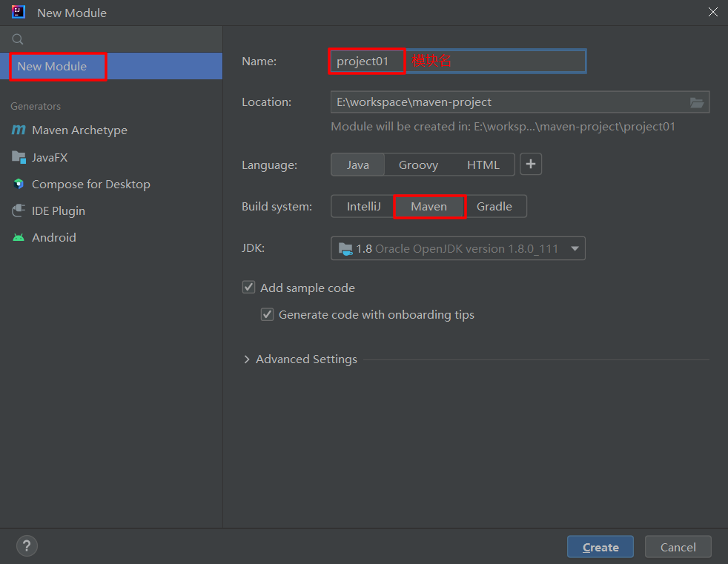Select the Android generator
This screenshot has height=564, width=728.
(x=54, y=237)
